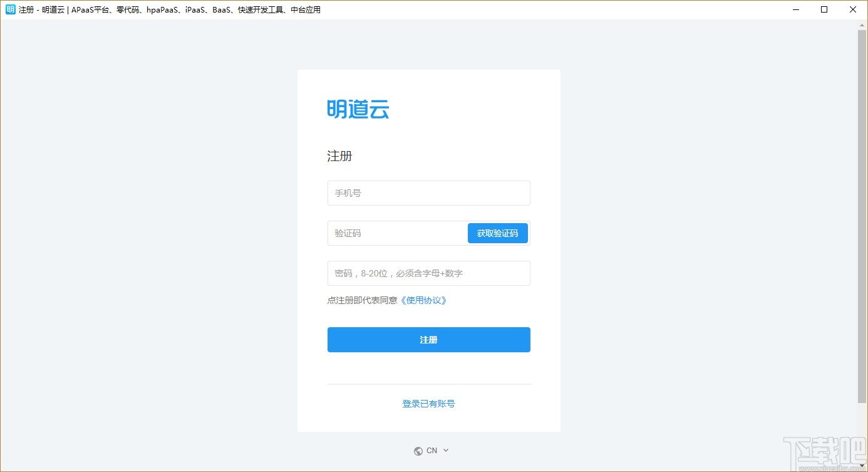Click the scrollbar up arrow
The image size is (868, 472).
[862, 24]
